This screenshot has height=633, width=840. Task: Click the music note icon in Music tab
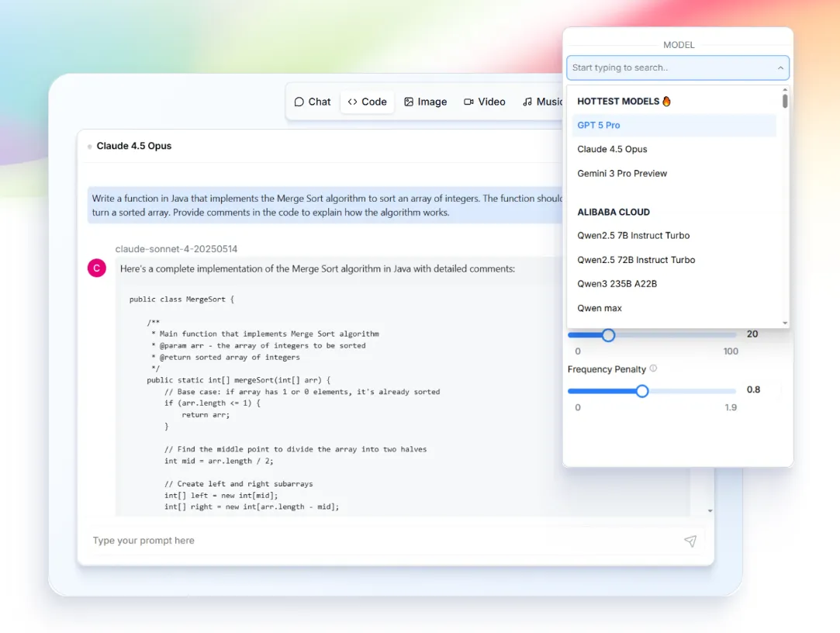point(527,102)
